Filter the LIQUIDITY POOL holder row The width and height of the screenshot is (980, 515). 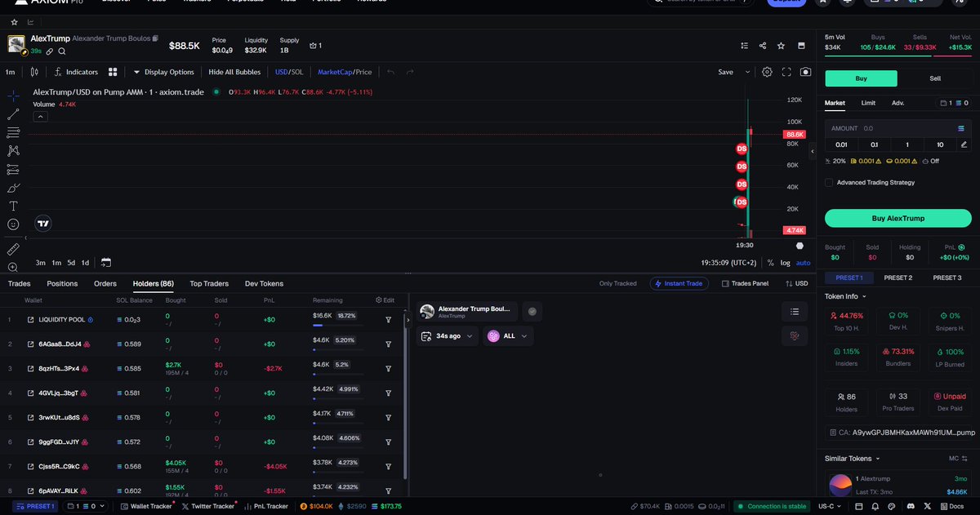point(389,319)
